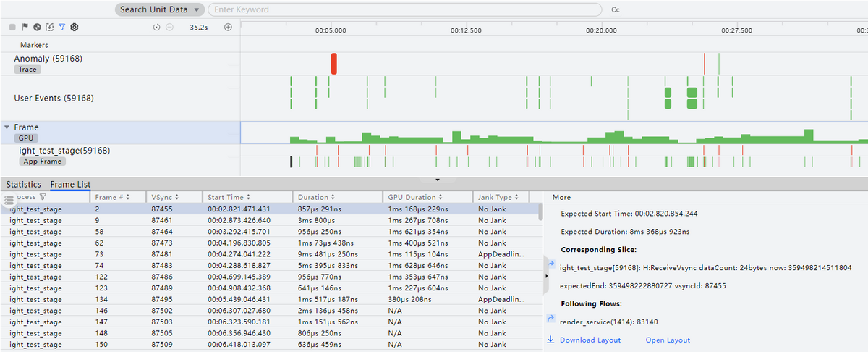Collapse the More details side panel
Screen dimensions: 868x352
[545, 276]
